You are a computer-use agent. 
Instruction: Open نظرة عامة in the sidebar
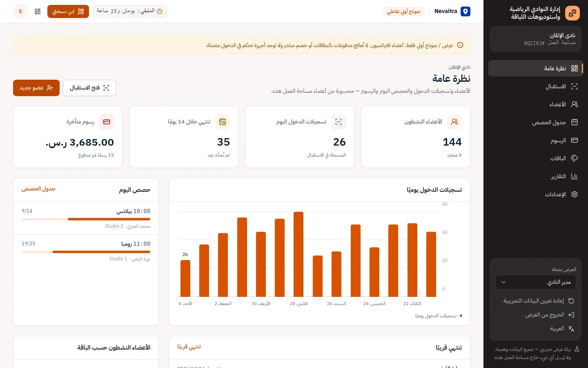535,68
